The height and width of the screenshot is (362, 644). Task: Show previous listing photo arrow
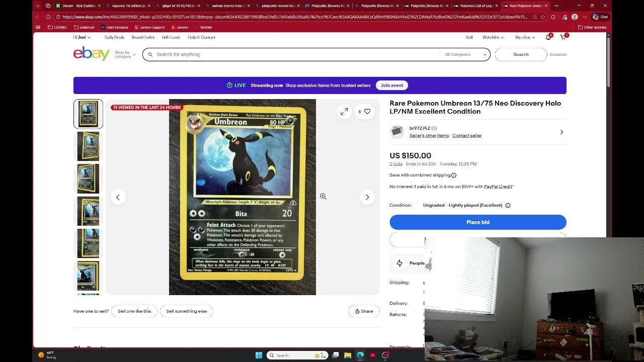[118, 197]
